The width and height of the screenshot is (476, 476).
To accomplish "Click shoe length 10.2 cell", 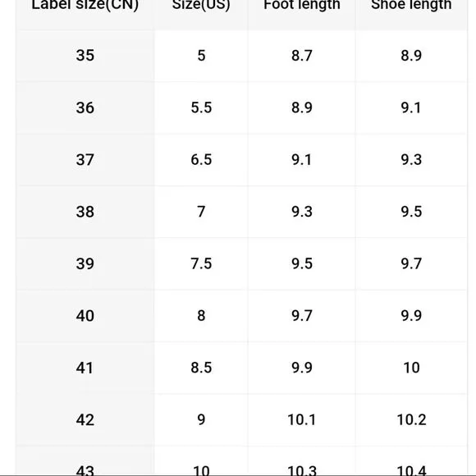I will 411,420.
